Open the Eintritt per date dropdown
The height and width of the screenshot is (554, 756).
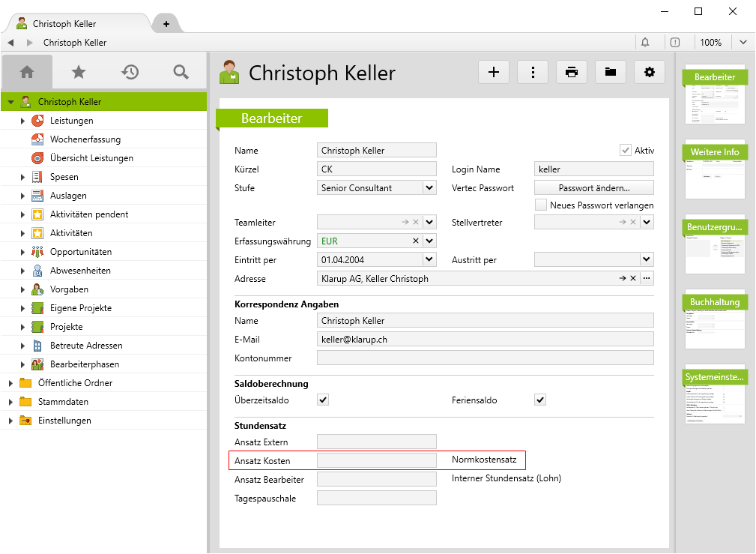429,259
